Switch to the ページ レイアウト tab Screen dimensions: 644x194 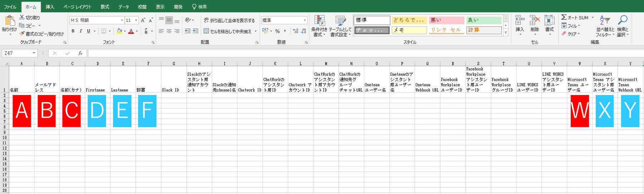coord(77,7)
